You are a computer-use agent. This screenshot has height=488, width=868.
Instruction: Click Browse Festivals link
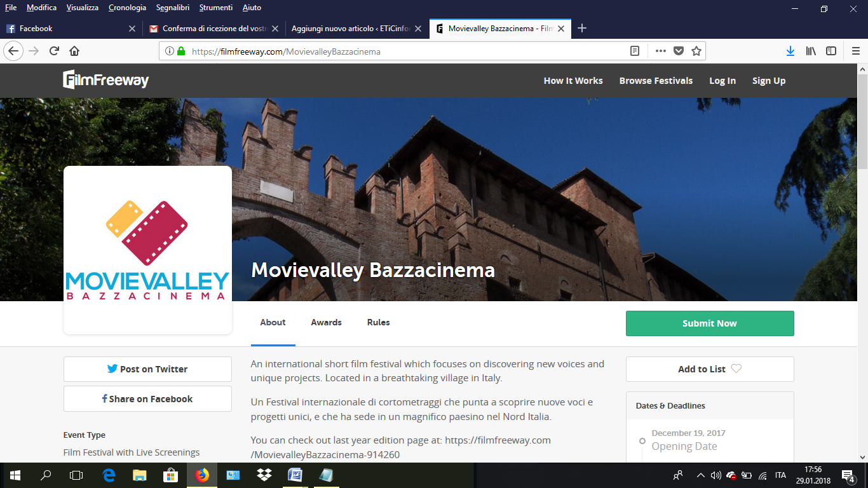[x=656, y=81]
